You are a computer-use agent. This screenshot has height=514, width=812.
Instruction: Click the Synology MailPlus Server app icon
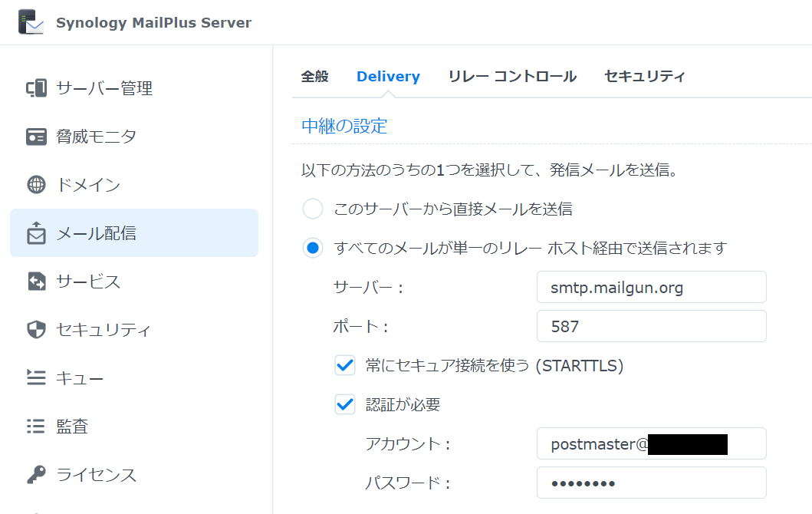(x=31, y=22)
